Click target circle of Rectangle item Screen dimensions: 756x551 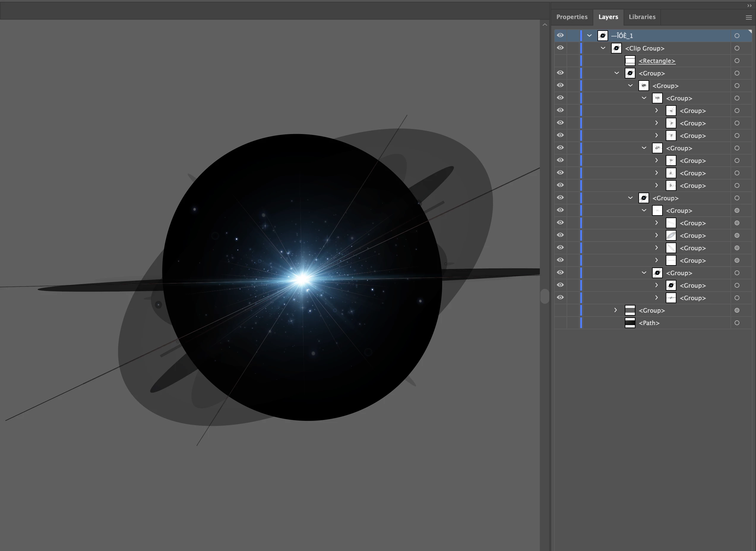(x=737, y=61)
